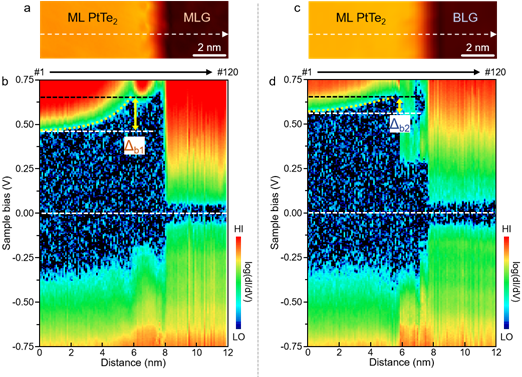Viewport: 522px width, 377px height.
Task: Click the panel label 'b'
Action: coord(5,81)
